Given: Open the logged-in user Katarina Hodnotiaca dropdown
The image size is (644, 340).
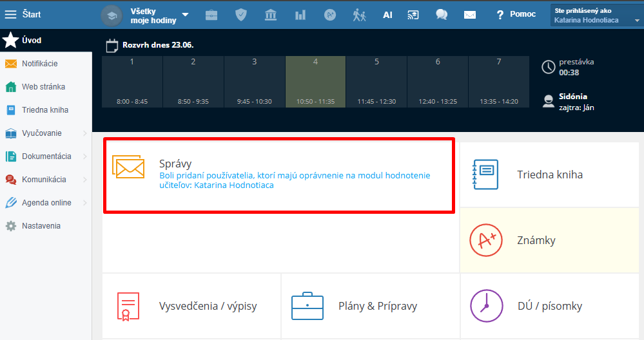Looking at the screenshot, I should click(597, 15).
